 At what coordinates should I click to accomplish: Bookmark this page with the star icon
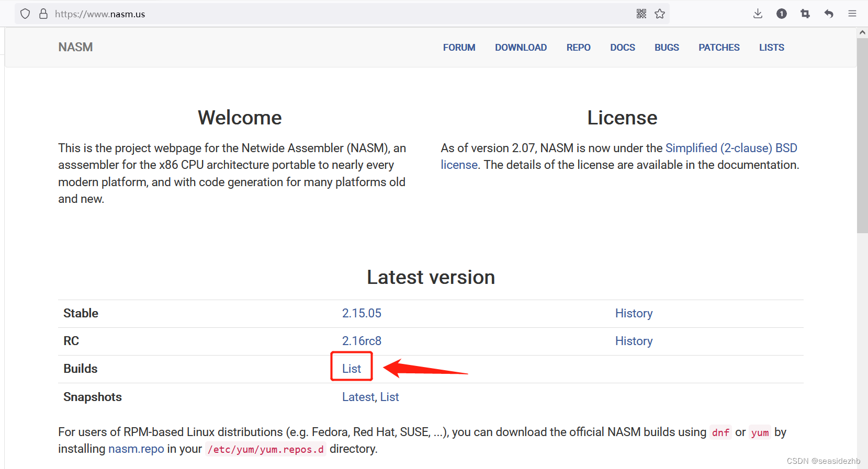click(660, 14)
